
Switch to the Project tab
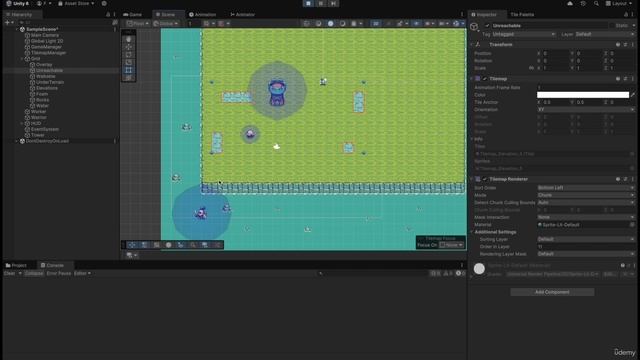(x=16, y=265)
